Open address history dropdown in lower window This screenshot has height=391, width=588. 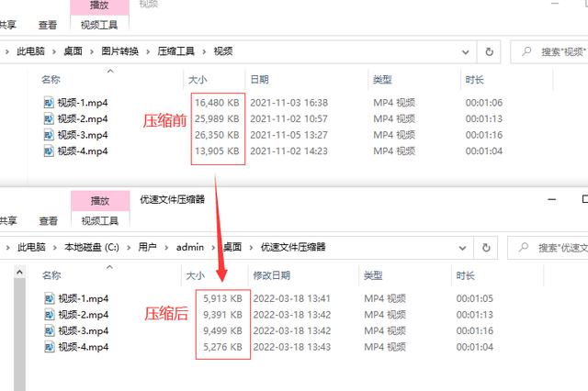coord(462,248)
